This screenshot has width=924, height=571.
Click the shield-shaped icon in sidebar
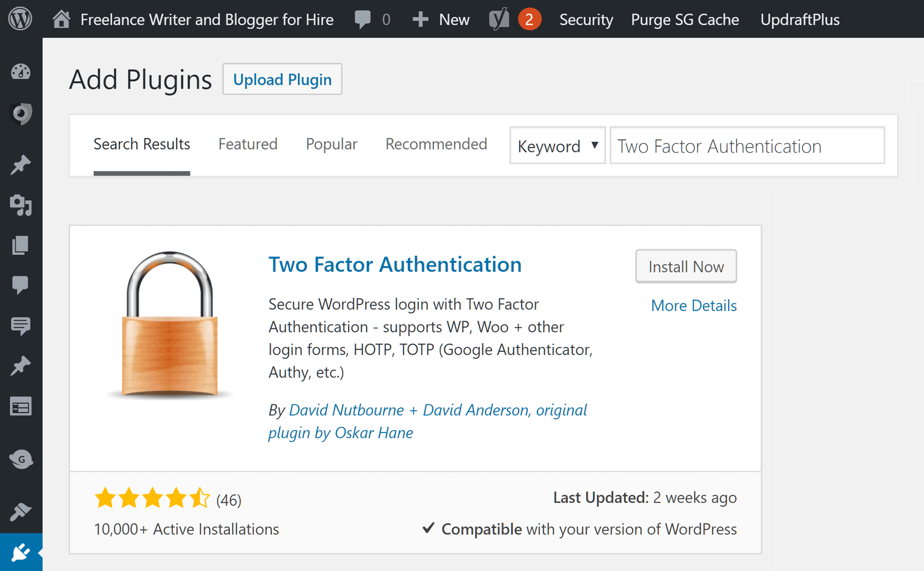(20, 114)
